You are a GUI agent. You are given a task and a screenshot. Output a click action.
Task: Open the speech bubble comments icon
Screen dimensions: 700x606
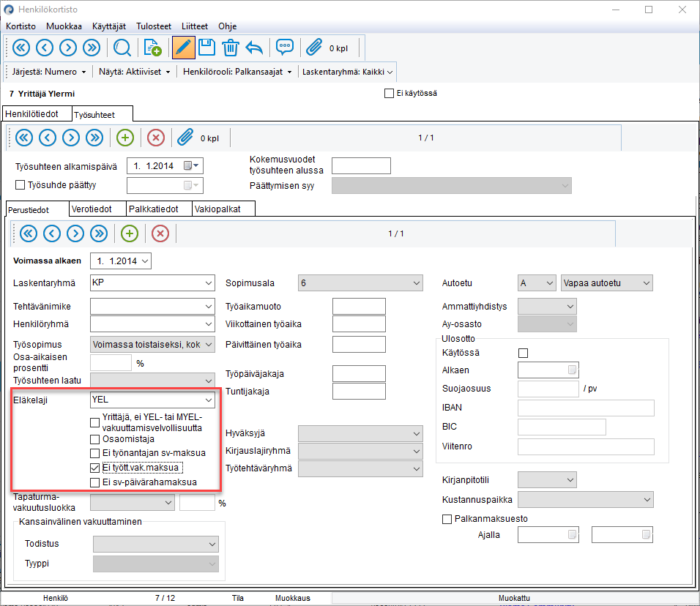coord(285,48)
